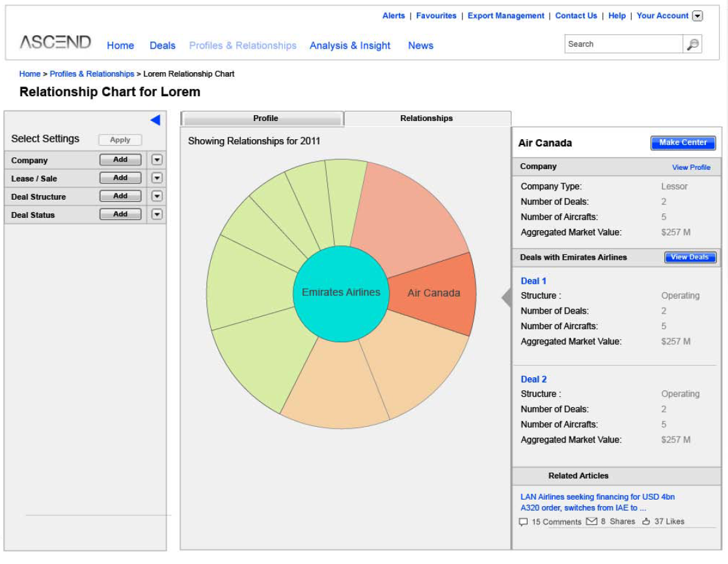
Task: Select the Emirates Airlines center circle
Action: point(342,293)
